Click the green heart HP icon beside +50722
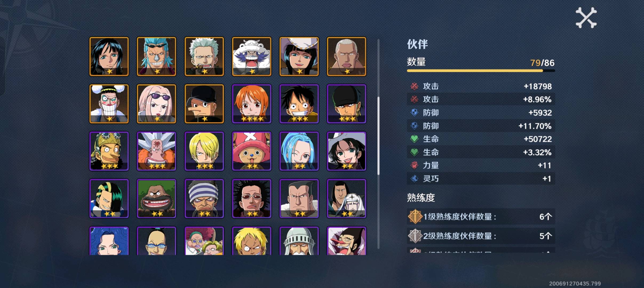This screenshot has width=644, height=288. (414, 139)
